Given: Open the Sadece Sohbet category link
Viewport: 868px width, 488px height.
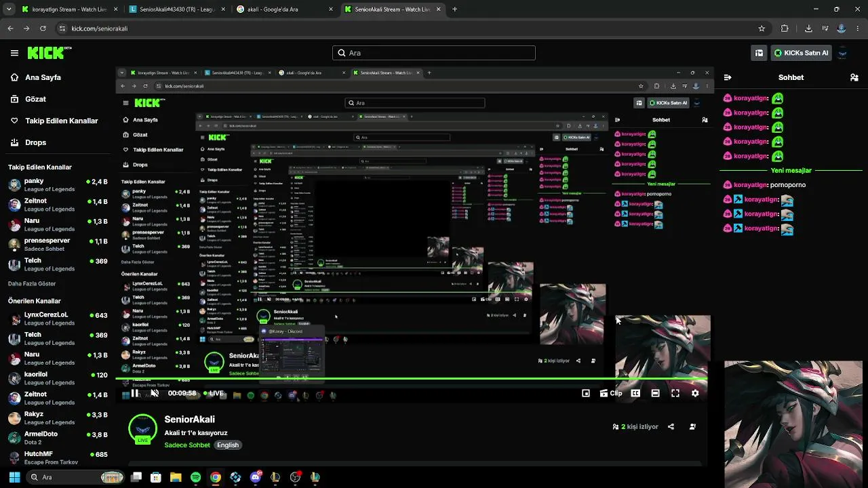Looking at the screenshot, I should click(x=187, y=445).
